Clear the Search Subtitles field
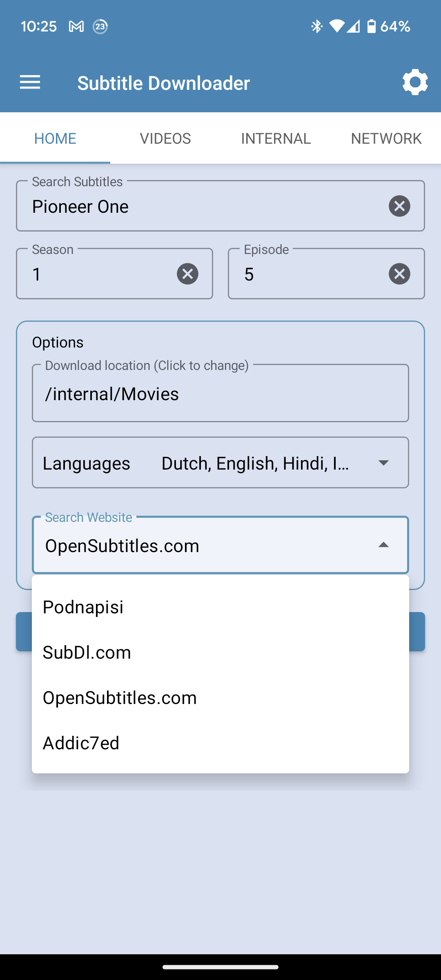The image size is (441, 980). point(399,206)
